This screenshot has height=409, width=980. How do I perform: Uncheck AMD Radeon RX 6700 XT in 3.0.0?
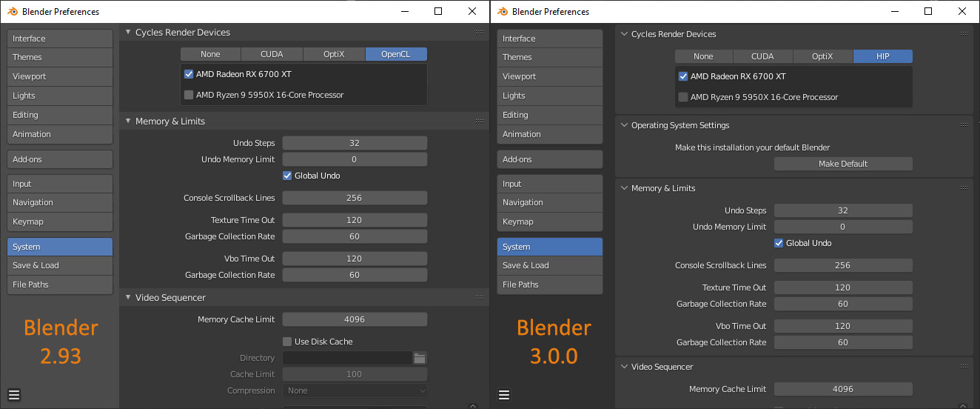tap(683, 76)
